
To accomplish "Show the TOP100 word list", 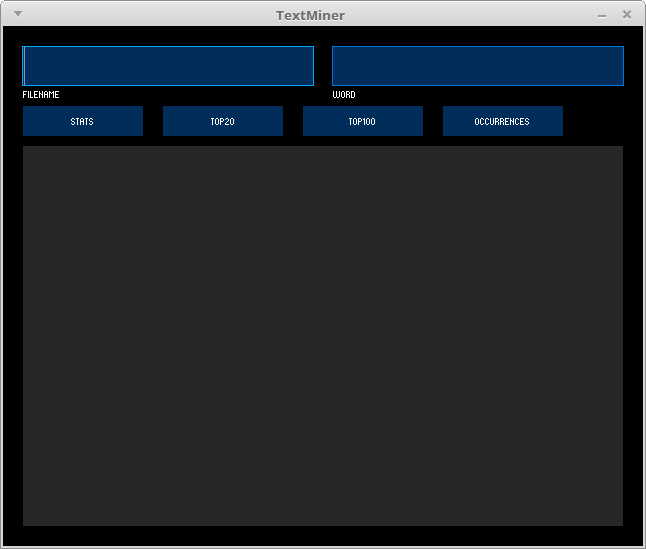I will [363, 121].
